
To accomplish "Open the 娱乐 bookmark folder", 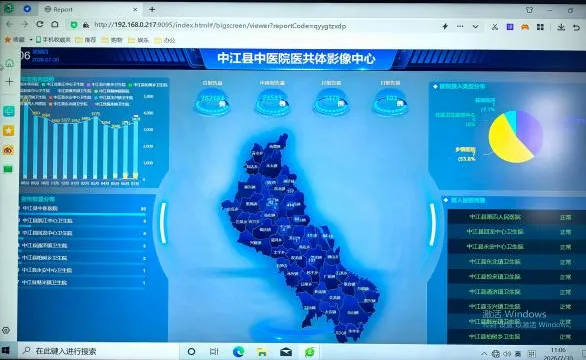I will coord(139,40).
